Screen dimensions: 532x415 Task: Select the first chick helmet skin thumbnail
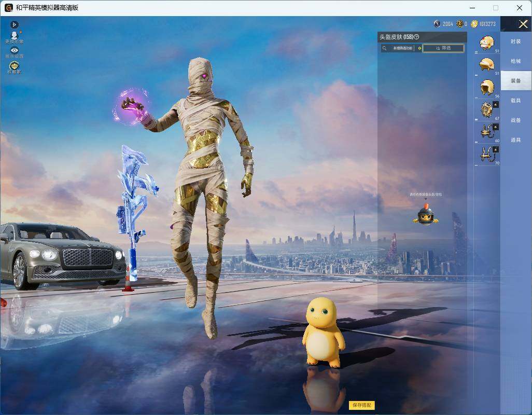click(487, 43)
